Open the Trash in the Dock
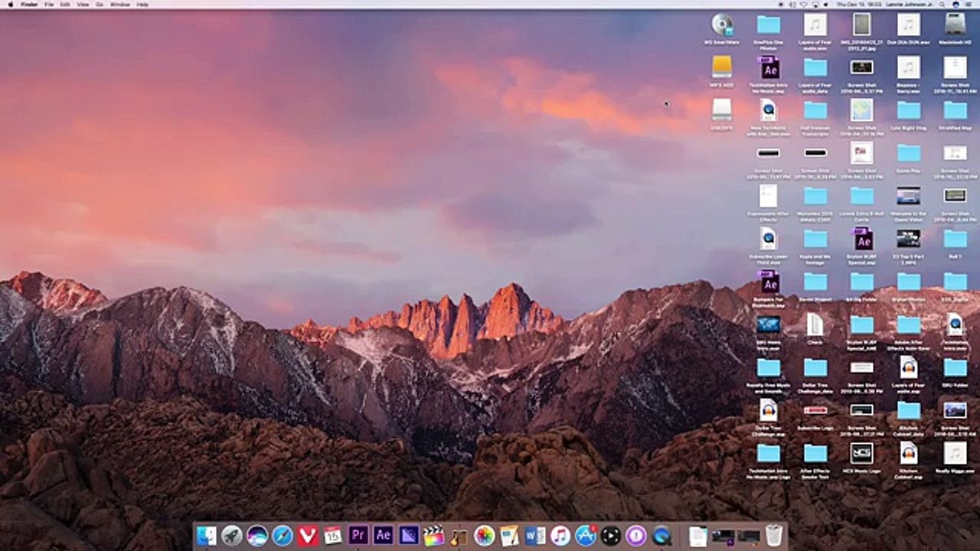 click(x=774, y=535)
